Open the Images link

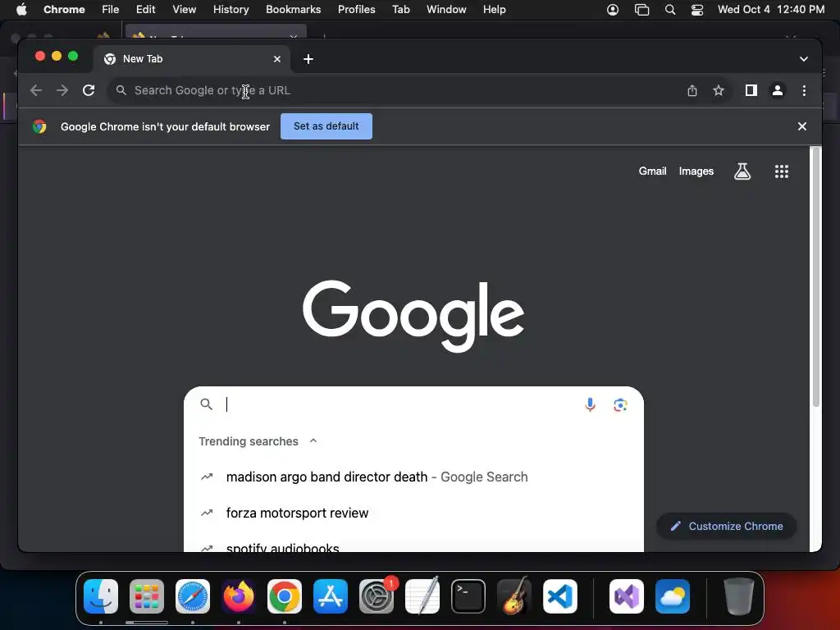tap(696, 171)
